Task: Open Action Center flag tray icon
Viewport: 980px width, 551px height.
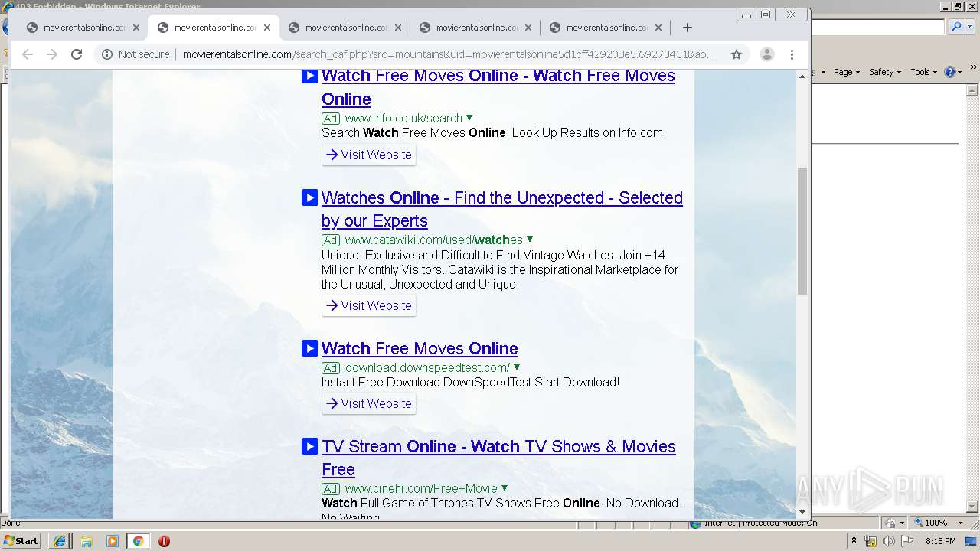Action: 907,541
